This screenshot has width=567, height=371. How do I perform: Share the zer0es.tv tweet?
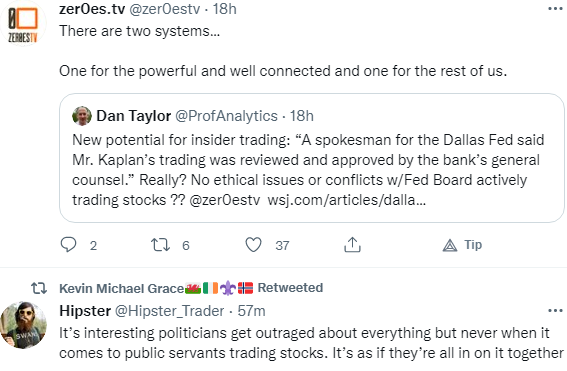[x=352, y=244]
